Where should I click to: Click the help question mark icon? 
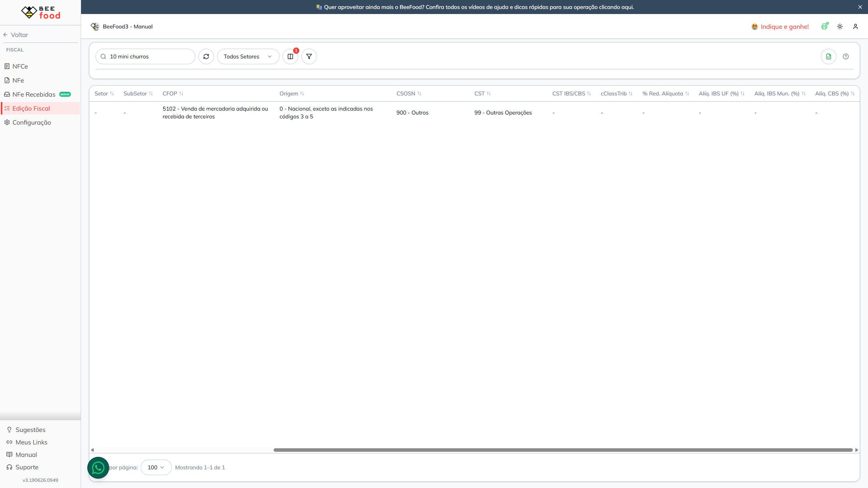(x=846, y=56)
